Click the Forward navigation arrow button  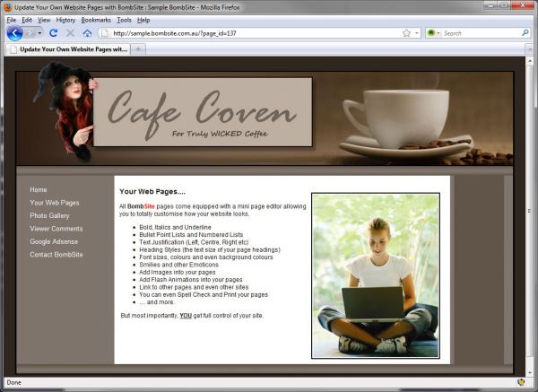tap(30, 33)
